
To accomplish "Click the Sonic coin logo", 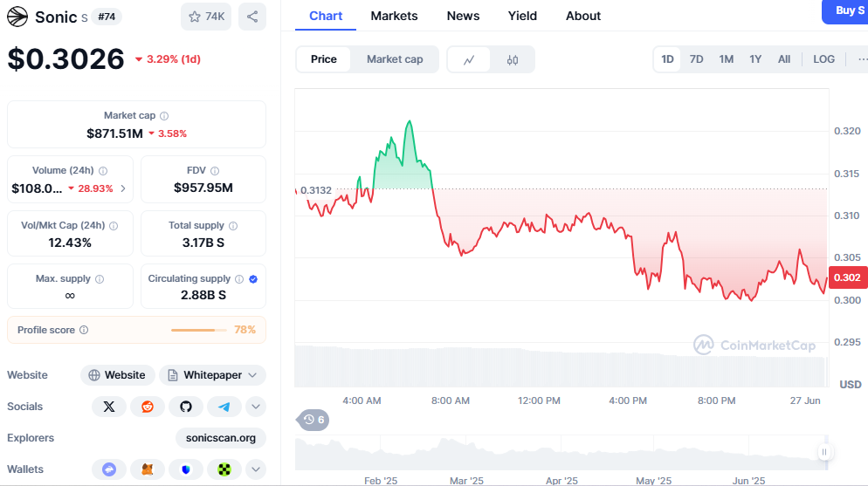I will (x=17, y=17).
